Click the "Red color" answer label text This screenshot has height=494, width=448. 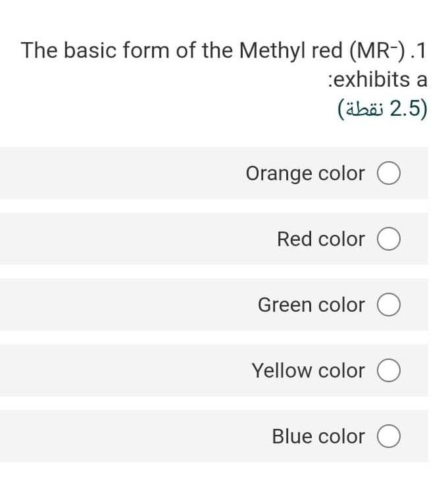click(320, 239)
